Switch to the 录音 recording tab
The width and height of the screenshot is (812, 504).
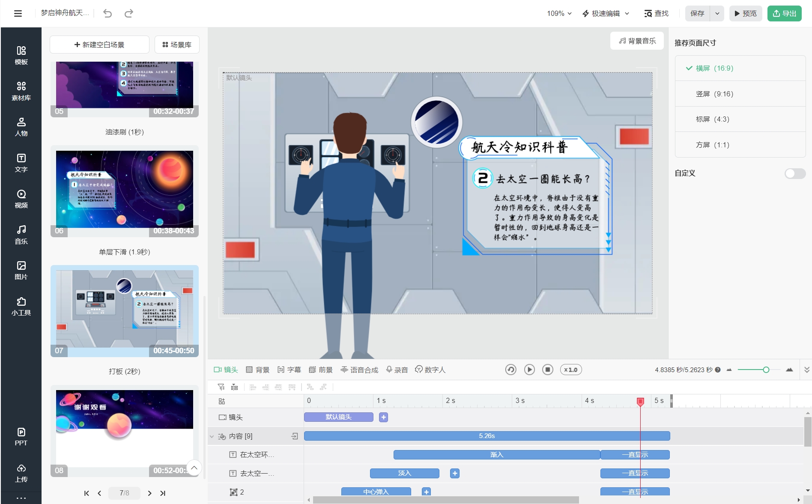(x=397, y=370)
